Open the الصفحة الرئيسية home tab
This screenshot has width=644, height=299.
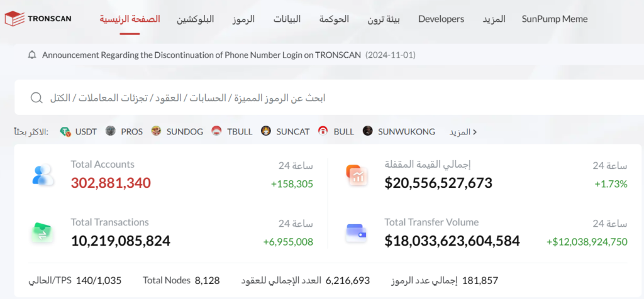tap(130, 19)
